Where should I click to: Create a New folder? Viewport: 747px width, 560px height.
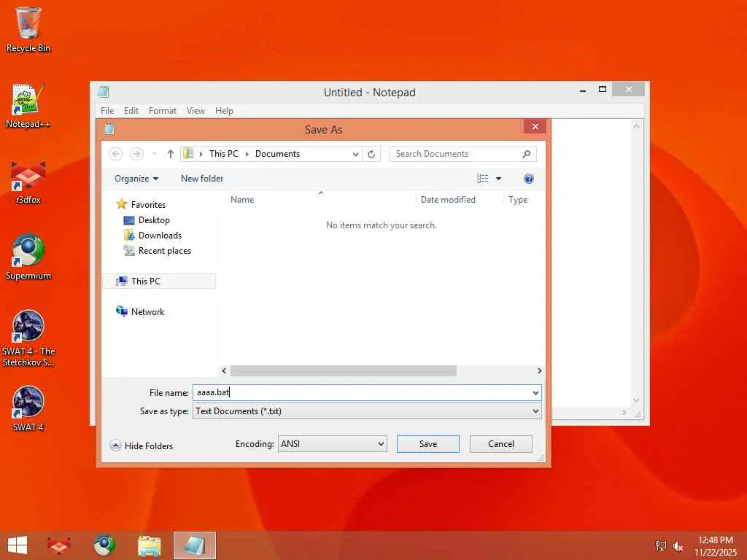pos(202,179)
